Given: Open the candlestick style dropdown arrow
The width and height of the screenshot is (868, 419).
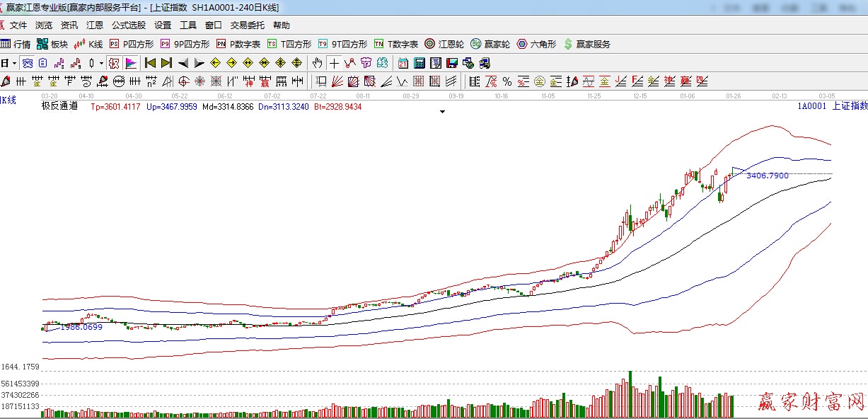Looking at the screenshot, I should [x=101, y=63].
